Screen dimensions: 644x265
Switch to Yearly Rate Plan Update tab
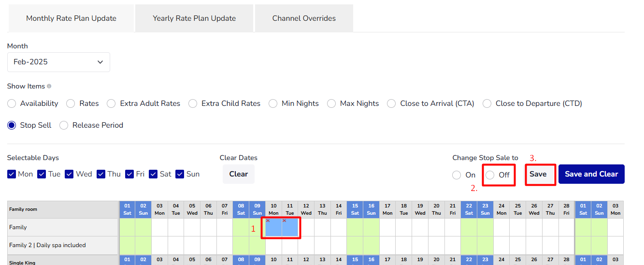194,18
